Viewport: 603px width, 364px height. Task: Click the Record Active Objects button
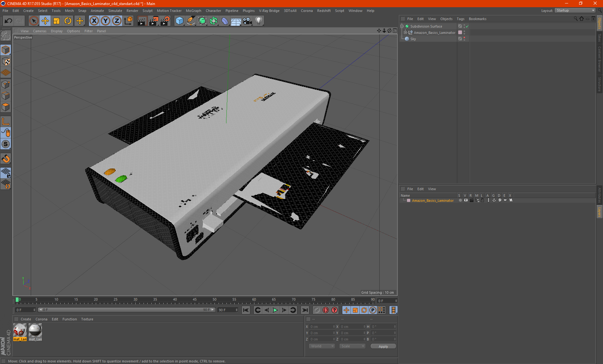317,310
